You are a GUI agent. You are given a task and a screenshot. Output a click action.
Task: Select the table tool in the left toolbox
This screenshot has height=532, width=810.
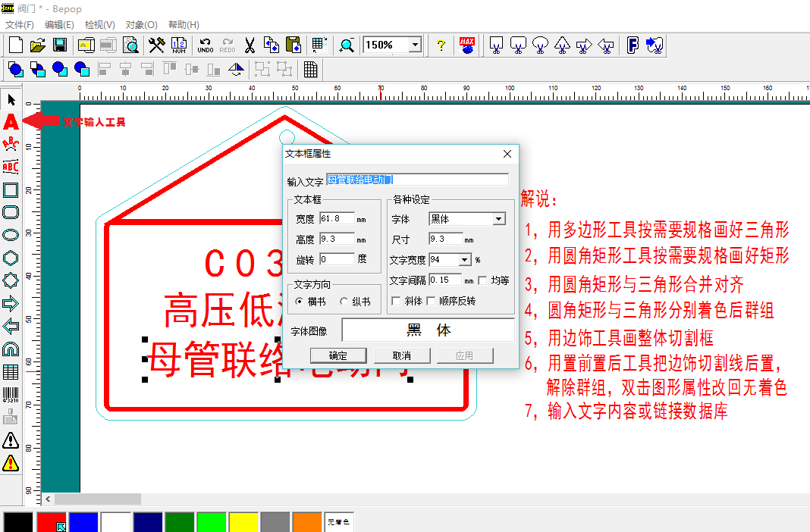coord(11,372)
